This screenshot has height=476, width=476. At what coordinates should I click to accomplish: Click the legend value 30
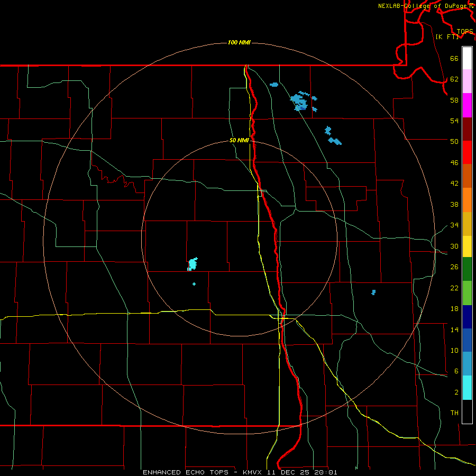[x=454, y=246]
